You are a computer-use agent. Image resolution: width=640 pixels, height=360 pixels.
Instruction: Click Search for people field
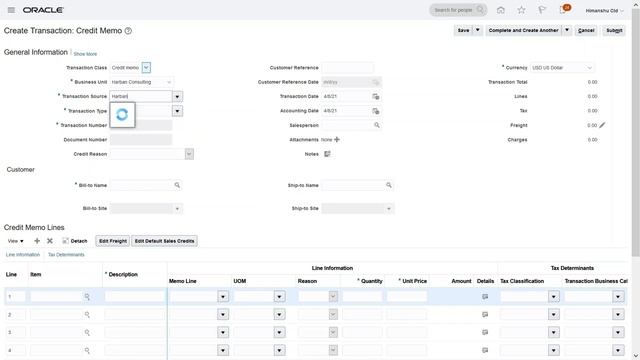453,10
